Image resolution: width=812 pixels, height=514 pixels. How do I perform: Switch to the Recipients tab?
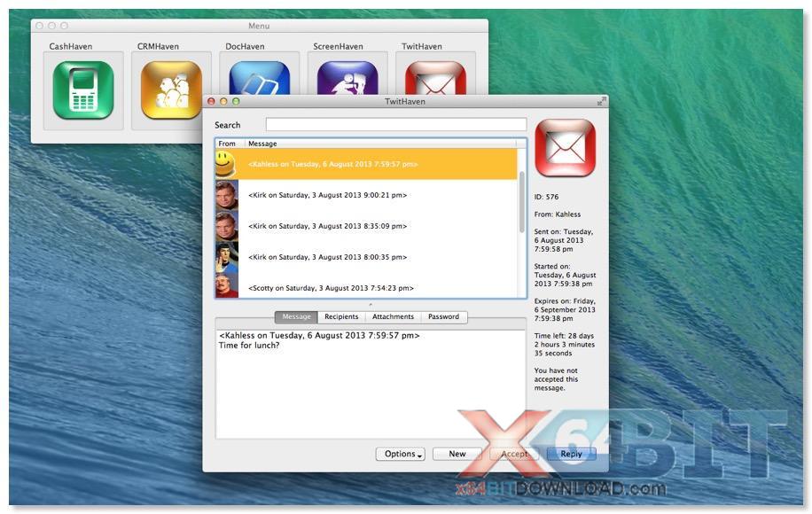click(x=342, y=316)
